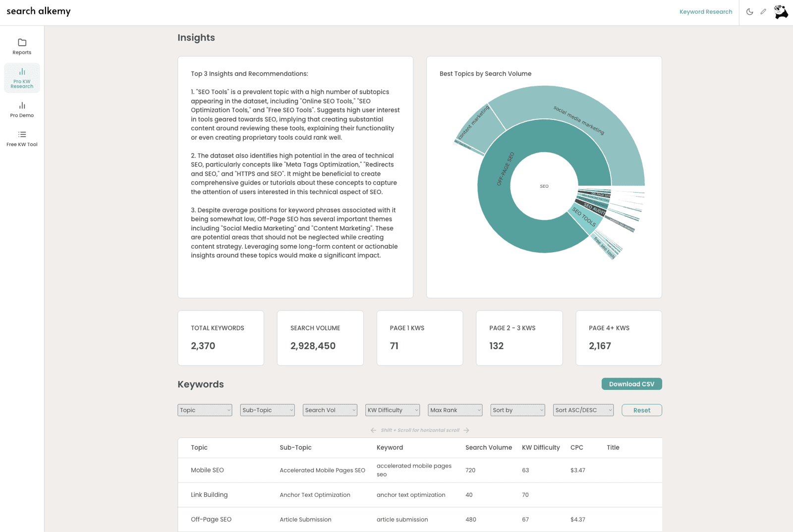793x532 pixels.
Task: Open the Free KW Tool list icon
Action: (22, 135)
